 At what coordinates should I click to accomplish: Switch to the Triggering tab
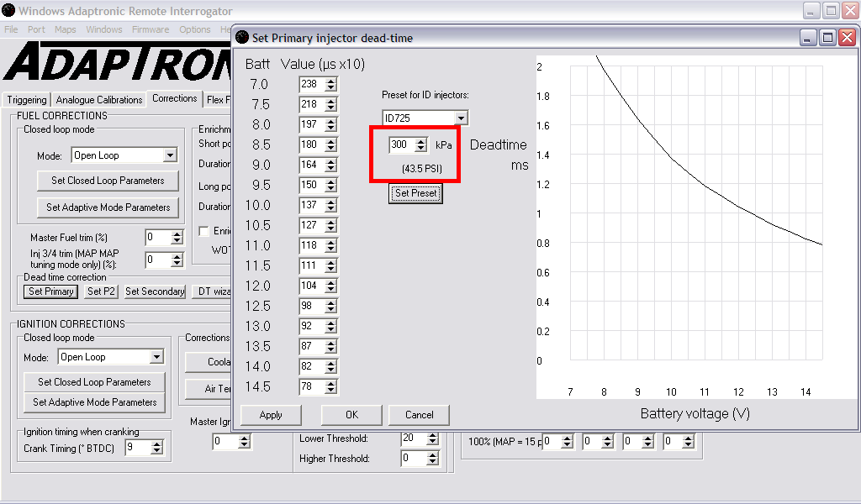pyautogui.click(x=27, y=100)
